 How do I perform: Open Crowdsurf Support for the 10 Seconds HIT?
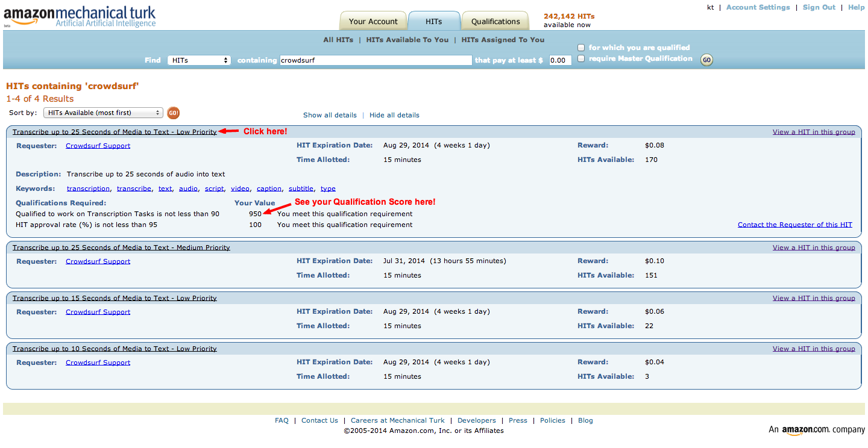coord(98,362)
